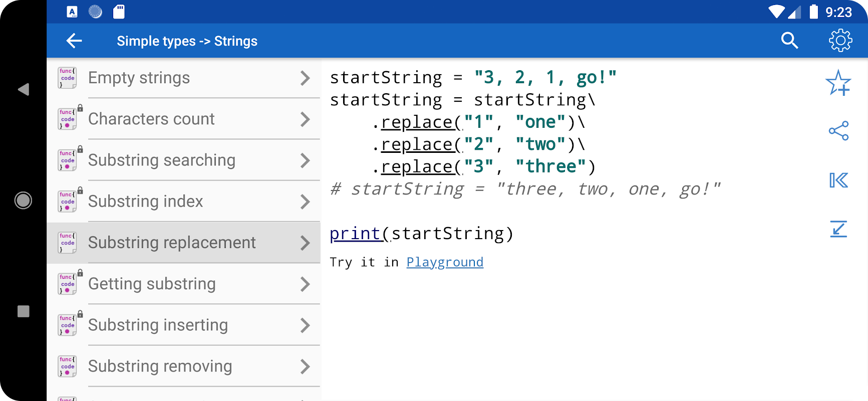The image size is (868, 401).
Task: Select Substring inserting list item
Action: [158, 325]
